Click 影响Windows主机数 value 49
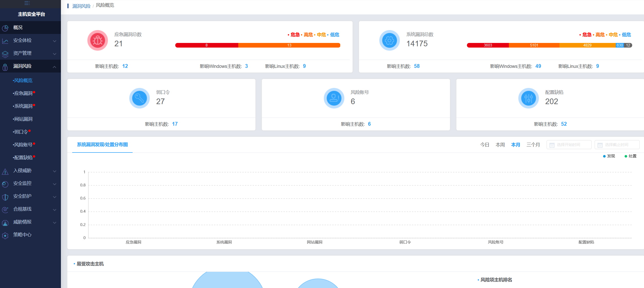This screenshot has height=288, width=644. click(x=538, y=66)
